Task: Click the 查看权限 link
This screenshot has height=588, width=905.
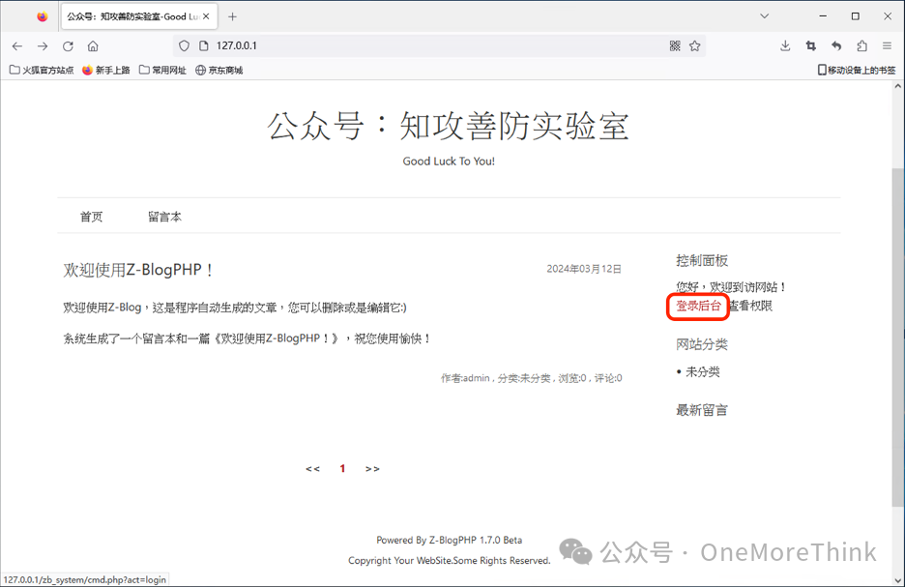Action: (x=749, y=306)
